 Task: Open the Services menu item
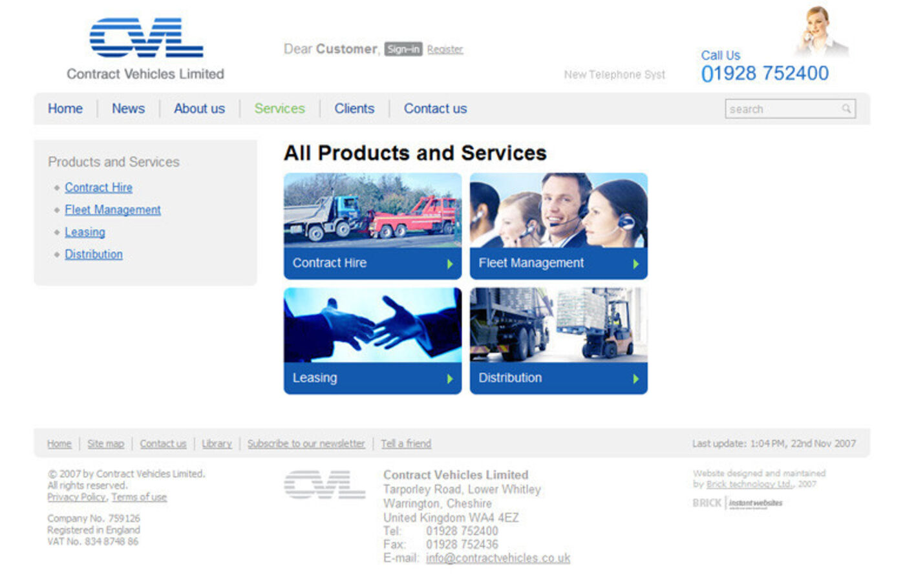[x=279, y=109]
